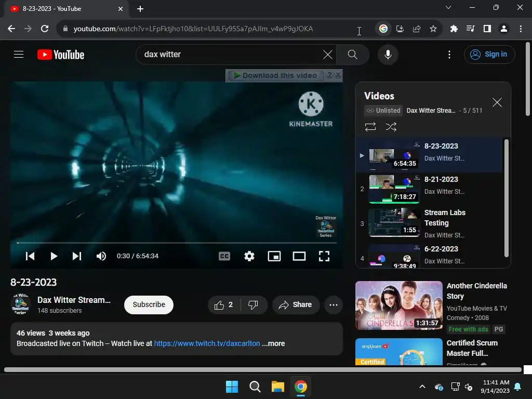
Task: Go to YouTube home via logo
Action: pyautogui.click(x=61, y=55)
